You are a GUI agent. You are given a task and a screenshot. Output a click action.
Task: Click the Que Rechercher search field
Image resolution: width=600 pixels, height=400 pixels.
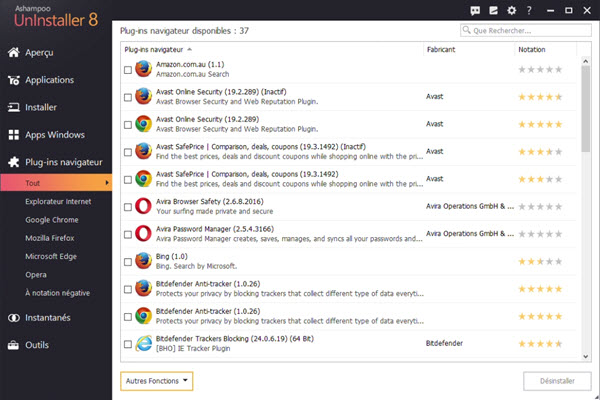click(526, 30)
